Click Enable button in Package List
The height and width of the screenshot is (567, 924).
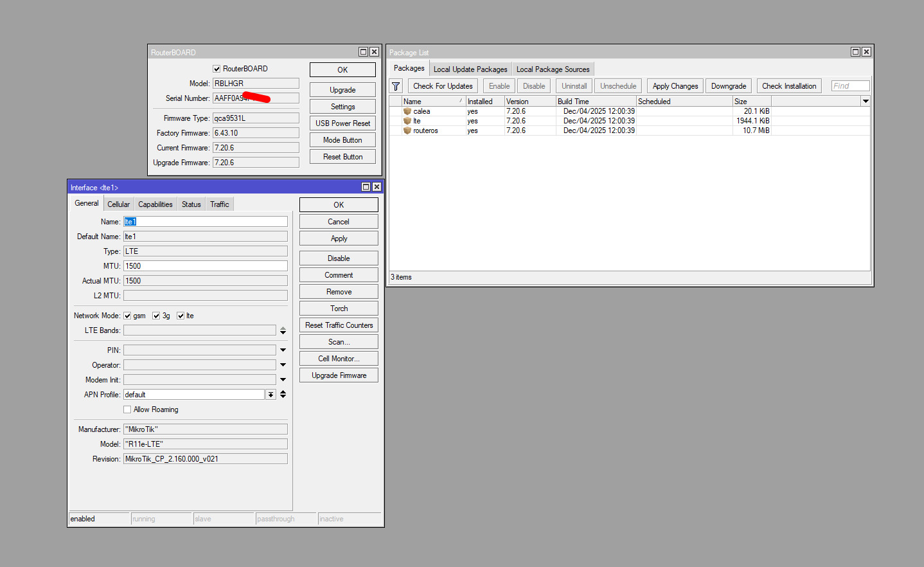click(499, 86)
